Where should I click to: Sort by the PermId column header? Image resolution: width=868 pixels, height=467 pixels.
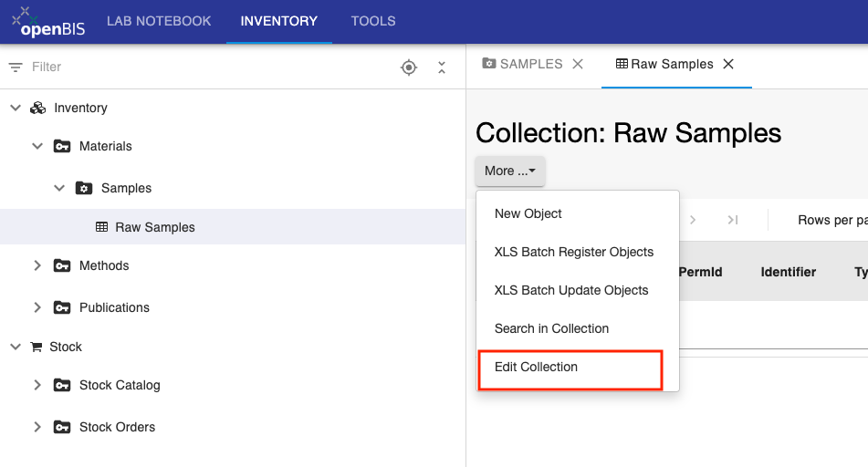700,272
